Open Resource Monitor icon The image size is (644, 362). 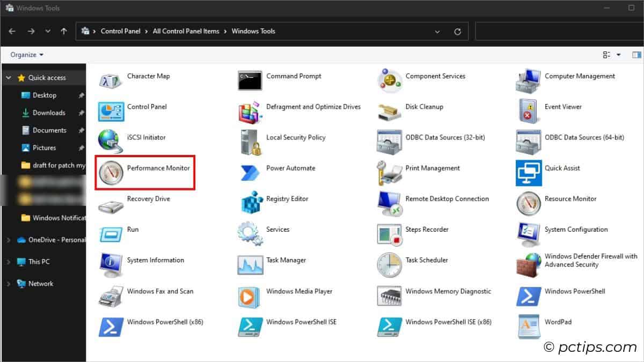click(529, 204)
